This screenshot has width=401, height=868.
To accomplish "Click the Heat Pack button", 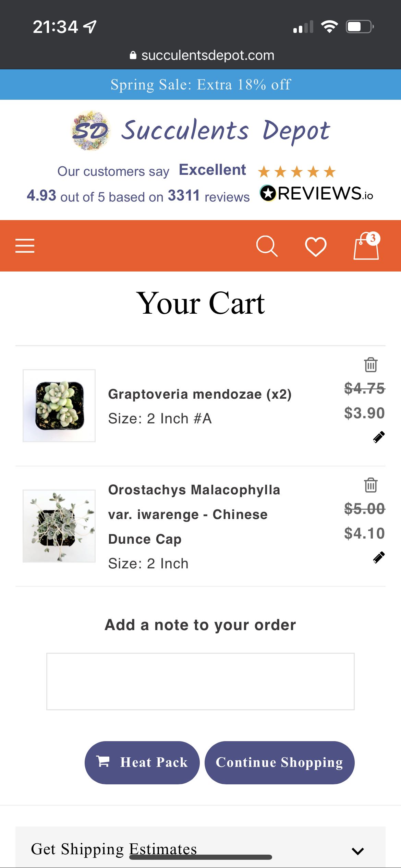I will pyautogui.click(x=142, y=762).
